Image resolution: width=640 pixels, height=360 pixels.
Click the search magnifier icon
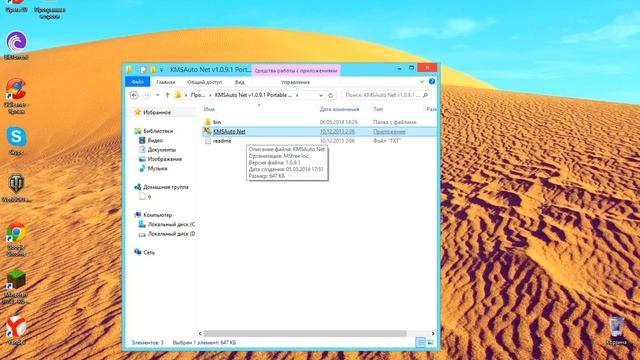coord(425,95)
